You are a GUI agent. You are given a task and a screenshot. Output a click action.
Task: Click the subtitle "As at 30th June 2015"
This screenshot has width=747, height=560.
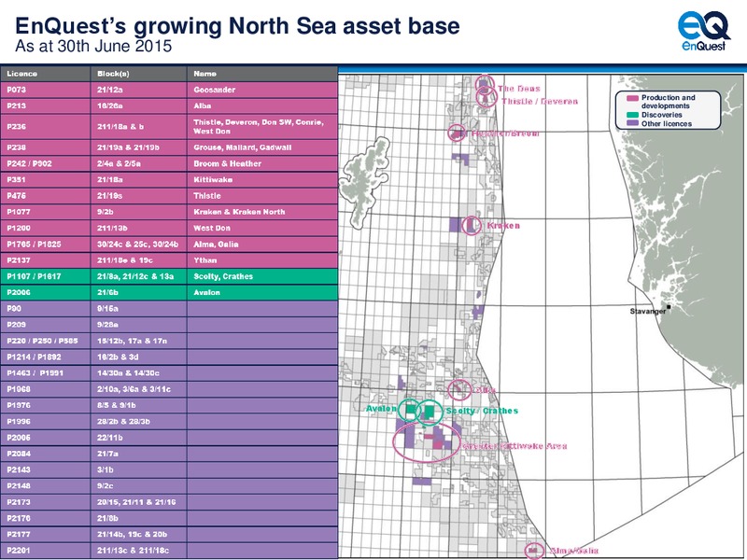[x=93, y=46]
